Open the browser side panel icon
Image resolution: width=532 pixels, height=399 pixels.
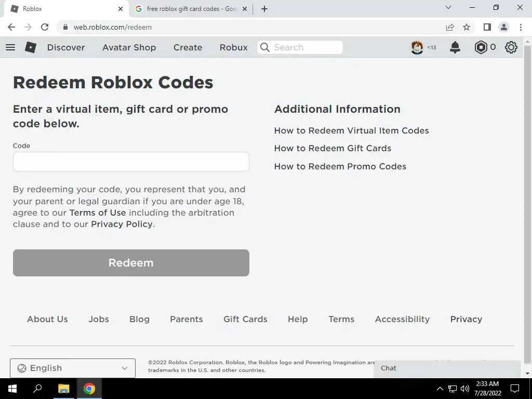487,27
